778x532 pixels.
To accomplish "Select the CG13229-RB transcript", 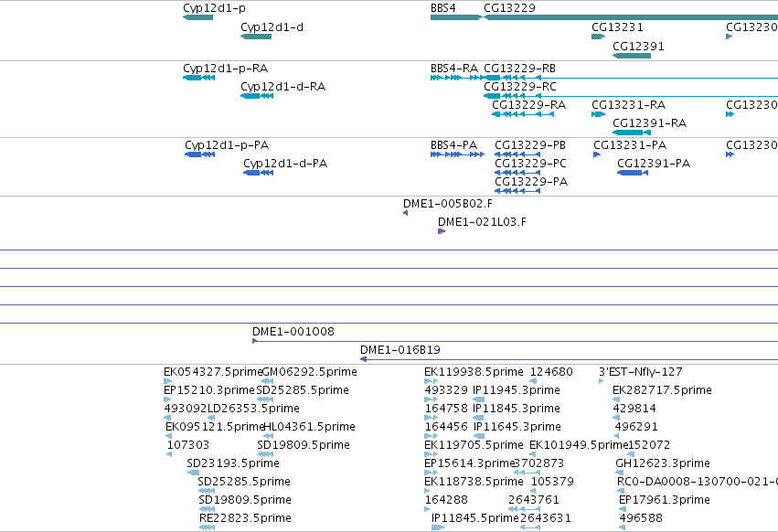I will point(631,78).
